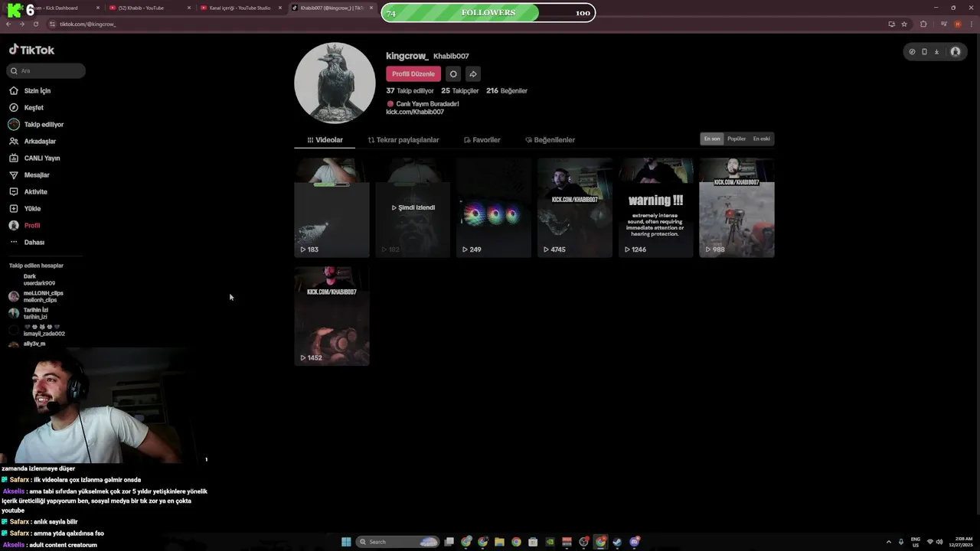The width and height of the screenshot is (980, 551).
Task: Open the TikTok account avatar menu
Action: (955, 52)
